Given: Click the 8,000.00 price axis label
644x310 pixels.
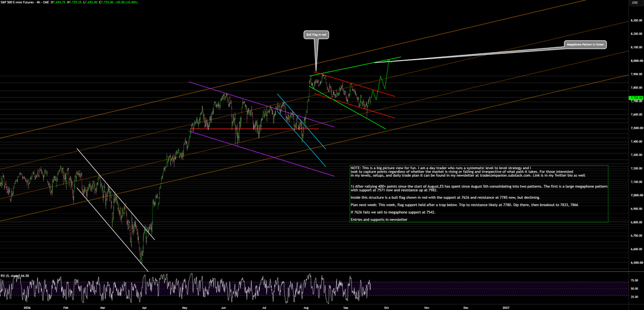Looking at the screenshot, I should click(636, 61).
